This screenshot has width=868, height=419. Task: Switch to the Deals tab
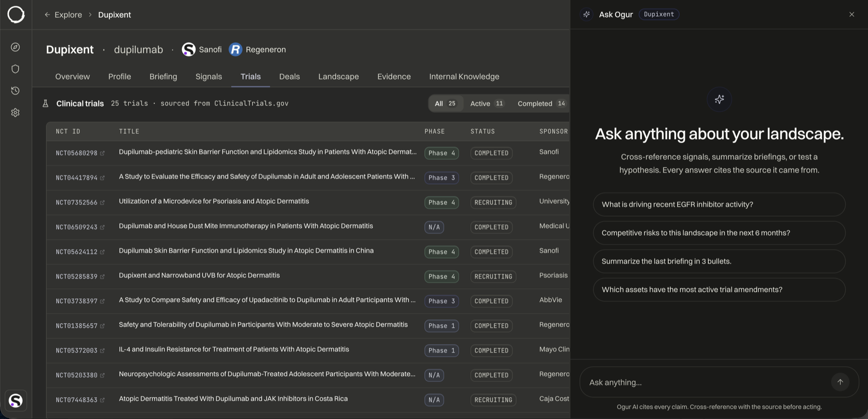click(x=289, y=77)
